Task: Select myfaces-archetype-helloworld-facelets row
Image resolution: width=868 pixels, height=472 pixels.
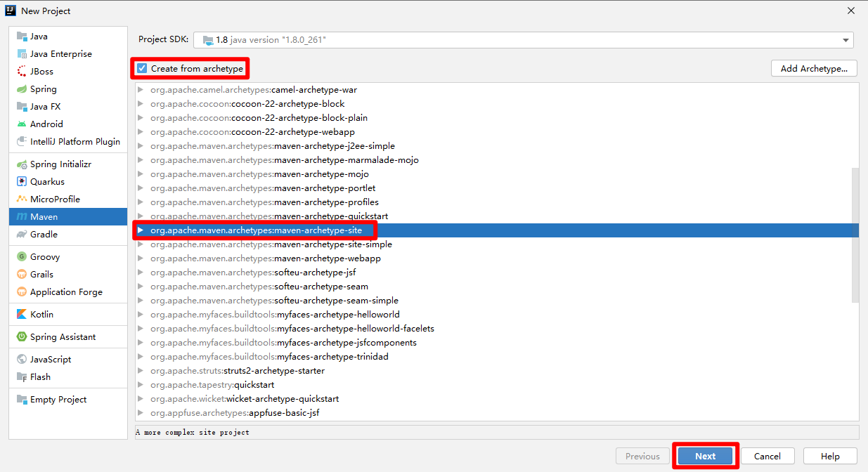Action: (493, 329)
